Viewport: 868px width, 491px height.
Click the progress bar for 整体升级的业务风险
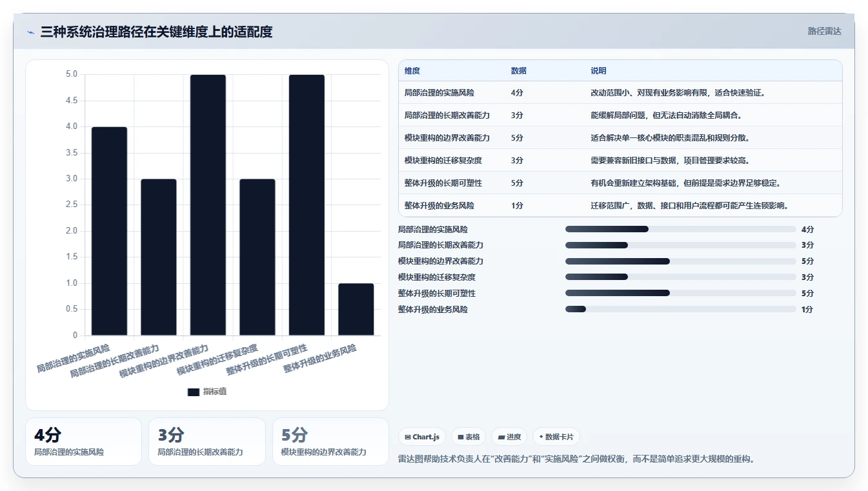coord(680,309)
